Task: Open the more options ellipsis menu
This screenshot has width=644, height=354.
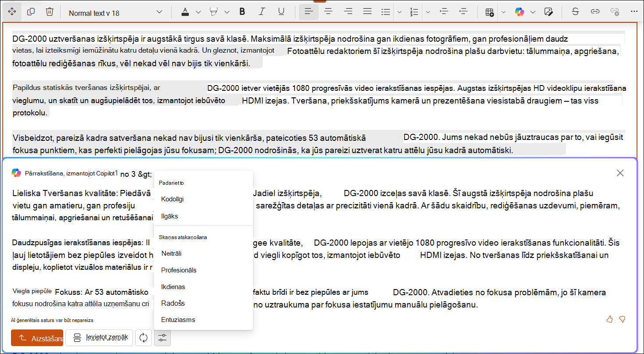Action: [x=633, y=12]
